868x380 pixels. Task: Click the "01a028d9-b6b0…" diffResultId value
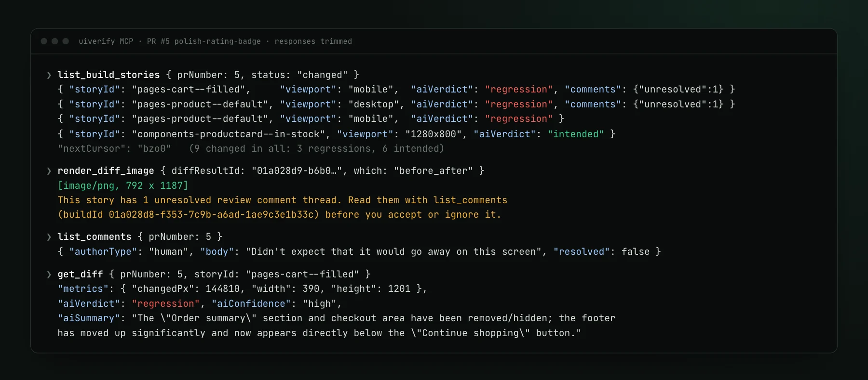pos(297,171)
